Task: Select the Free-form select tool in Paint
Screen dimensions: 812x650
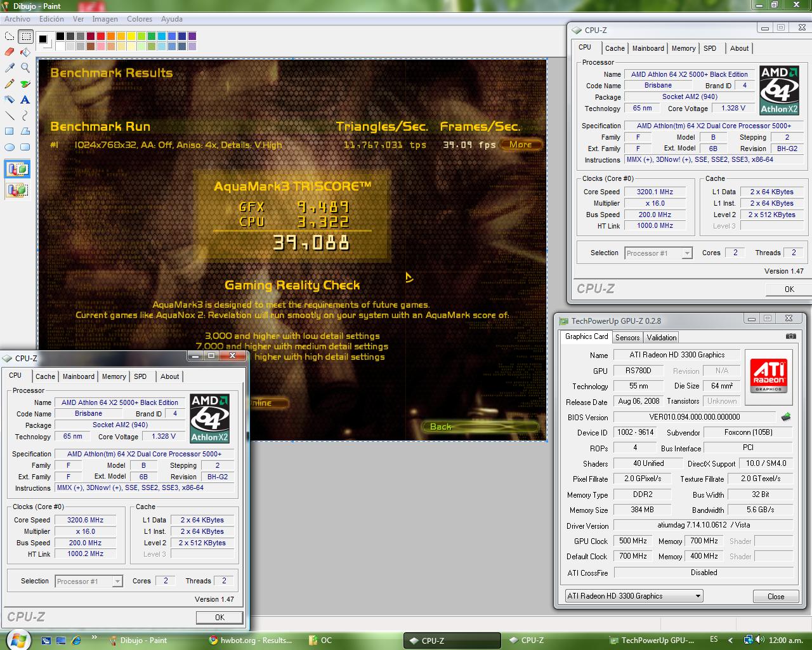Action: pyautogui.click(x=10, y=37)
